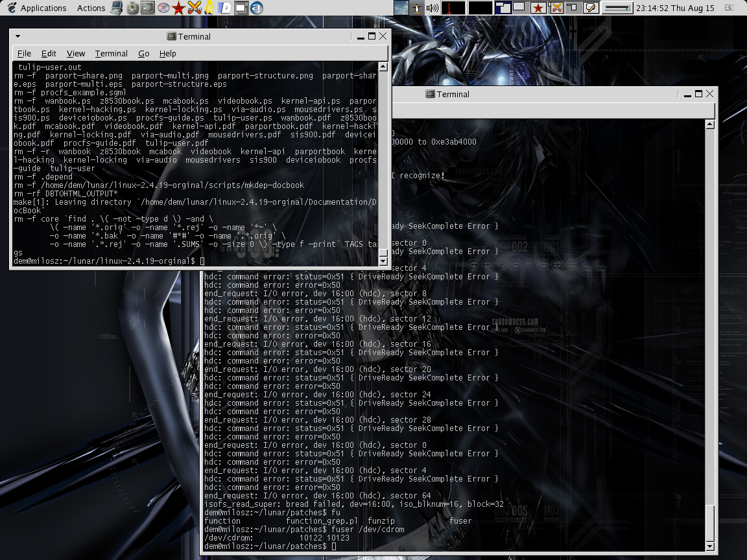
Task: Click the penguin icon in the panel
Action: 416,8
